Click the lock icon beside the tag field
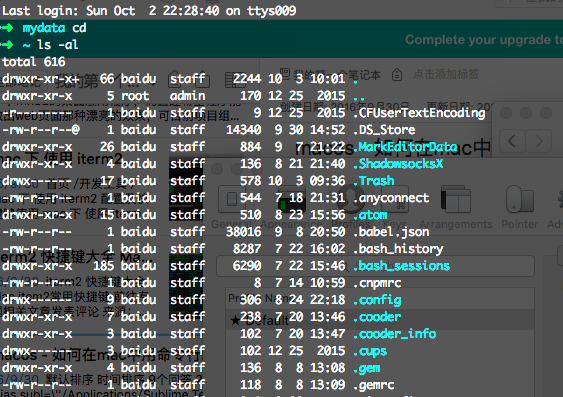563x397 pixels. [397, 75]
